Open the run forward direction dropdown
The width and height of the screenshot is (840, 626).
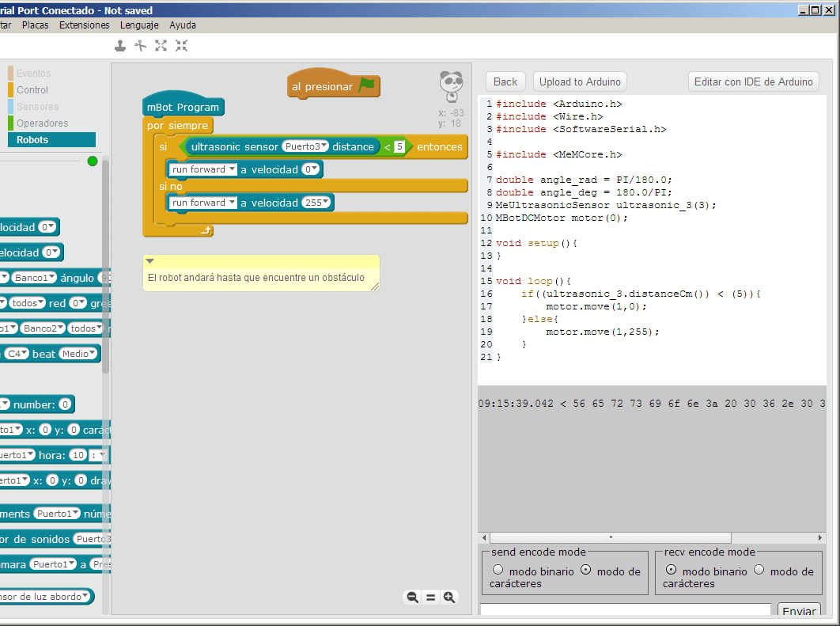tap(230, 169)
